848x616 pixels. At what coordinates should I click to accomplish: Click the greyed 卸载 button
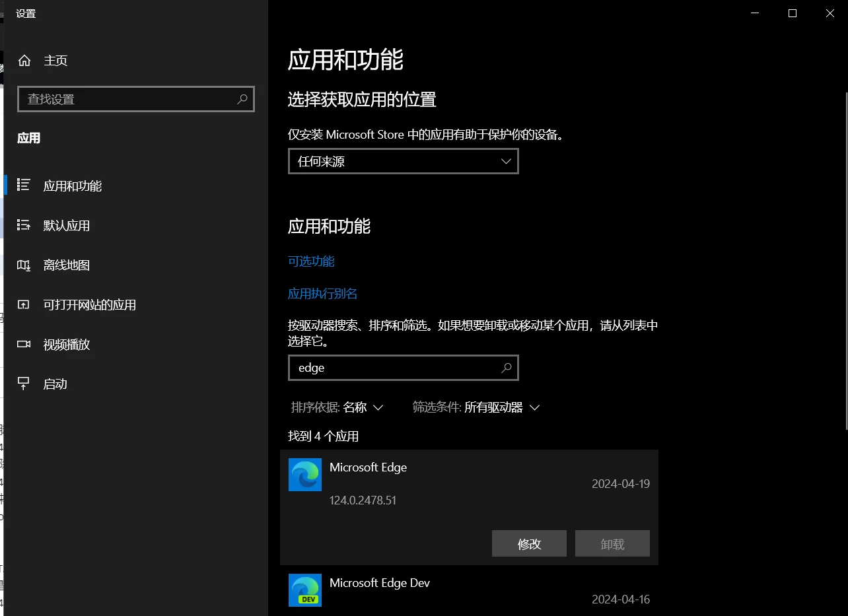pos(612,543)
